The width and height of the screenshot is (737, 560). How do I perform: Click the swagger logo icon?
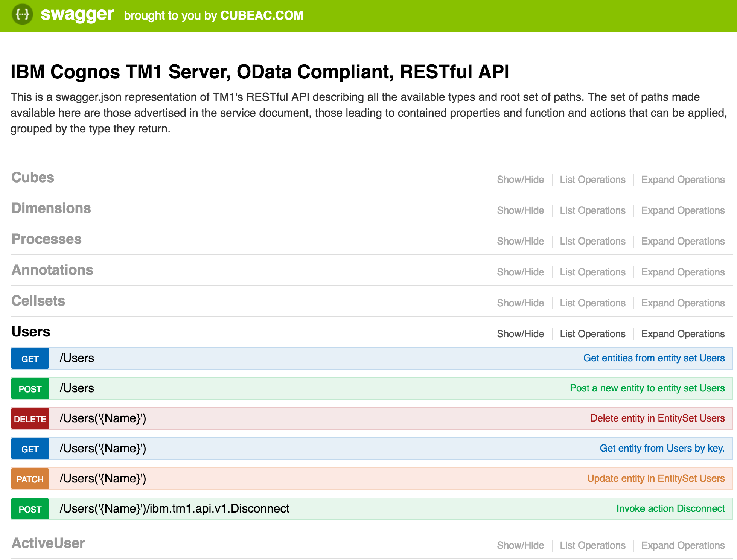22,15
